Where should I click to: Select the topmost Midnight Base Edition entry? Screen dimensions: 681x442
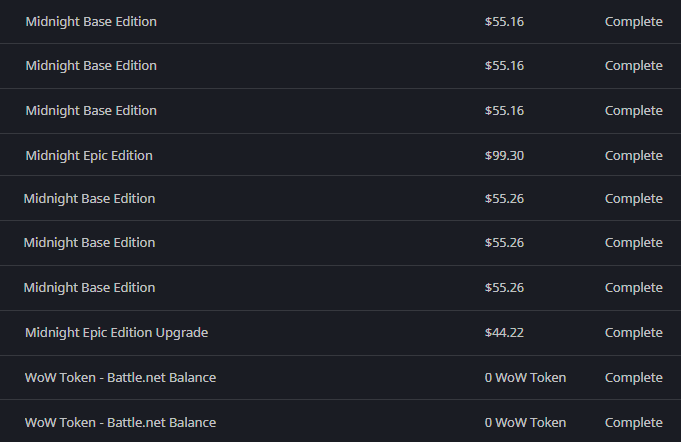[91, 21]
